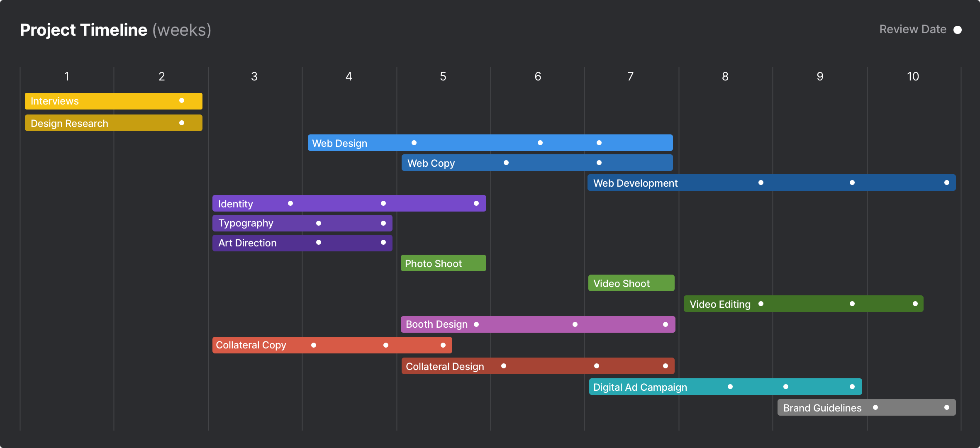Click the Web Development end milestone
This screenshot has height=448, width=980.
coord(947,183)
